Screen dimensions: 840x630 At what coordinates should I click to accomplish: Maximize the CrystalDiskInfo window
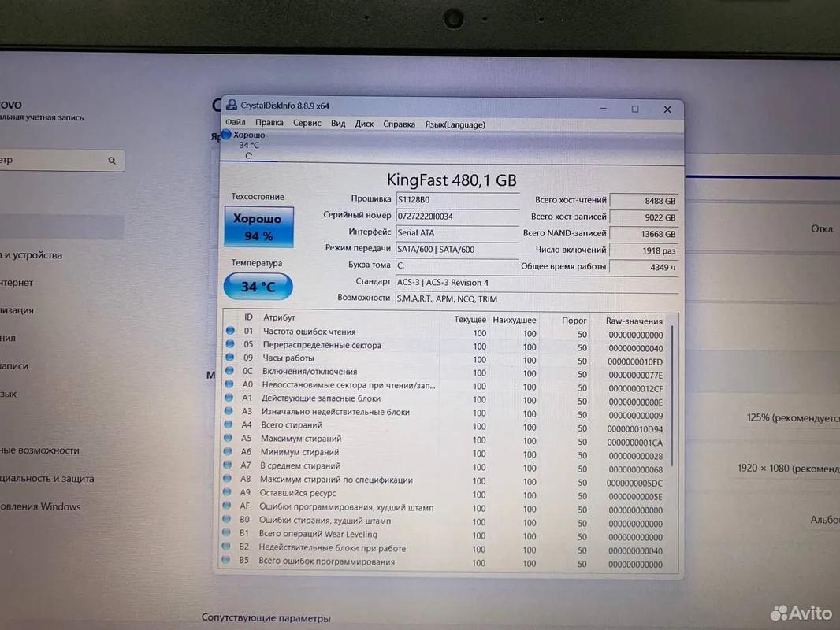tap(635, 109)
